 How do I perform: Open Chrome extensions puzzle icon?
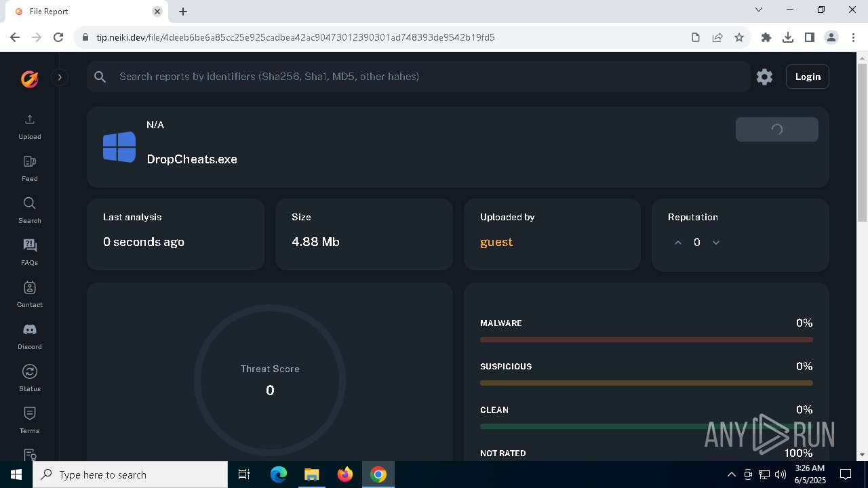tap(766, 37)
